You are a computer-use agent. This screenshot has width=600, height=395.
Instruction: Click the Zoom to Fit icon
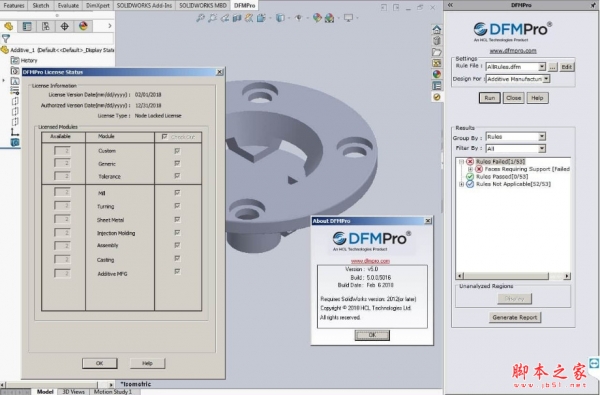(200, 18)
